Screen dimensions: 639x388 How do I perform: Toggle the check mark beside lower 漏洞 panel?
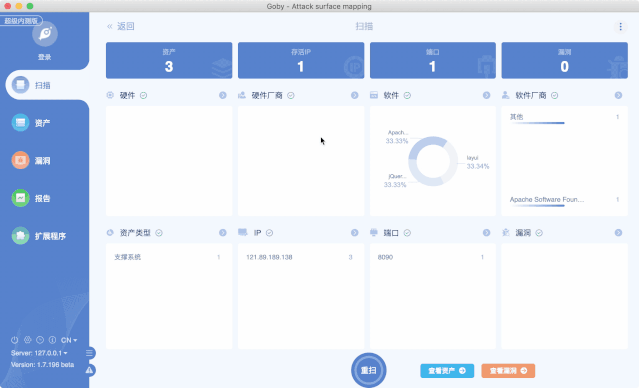[x=539, y=233]
